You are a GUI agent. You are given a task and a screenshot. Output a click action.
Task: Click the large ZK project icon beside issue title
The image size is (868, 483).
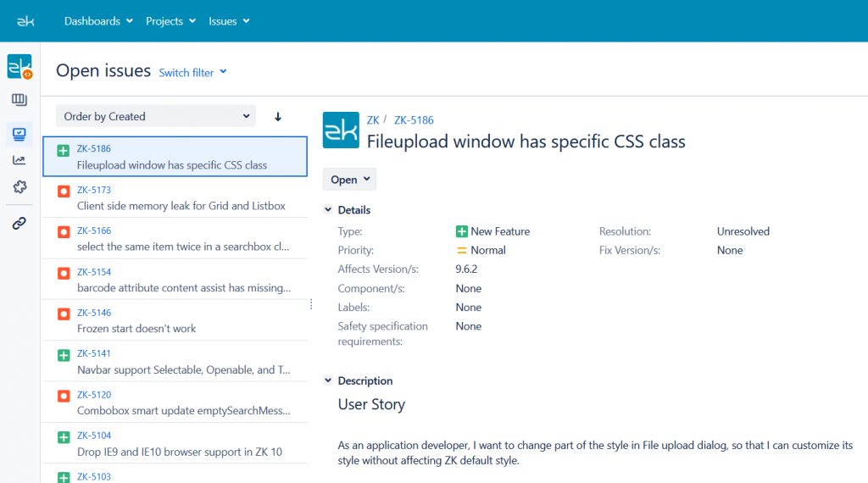click(341, 130)
